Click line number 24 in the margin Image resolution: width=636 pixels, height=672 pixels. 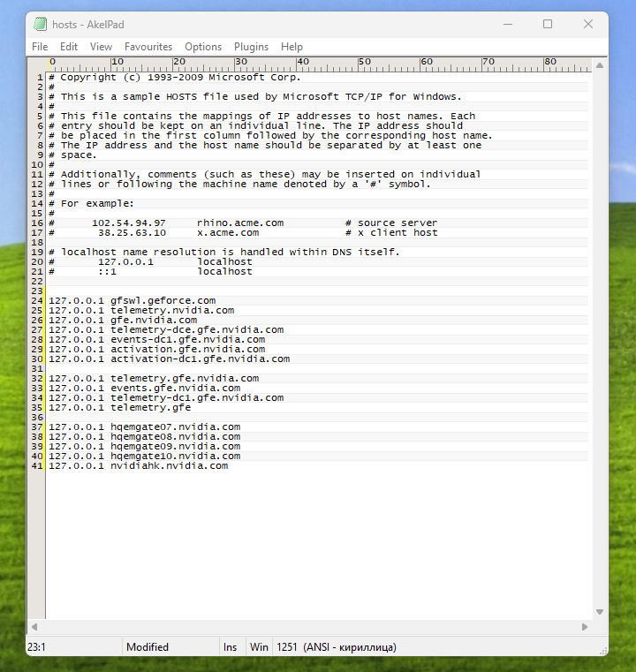coord(37,301)
